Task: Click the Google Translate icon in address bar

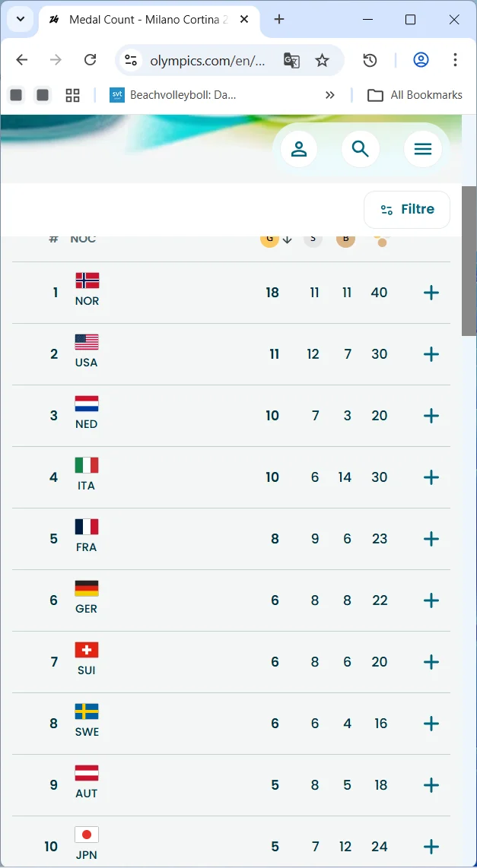Action: [291, 61]
